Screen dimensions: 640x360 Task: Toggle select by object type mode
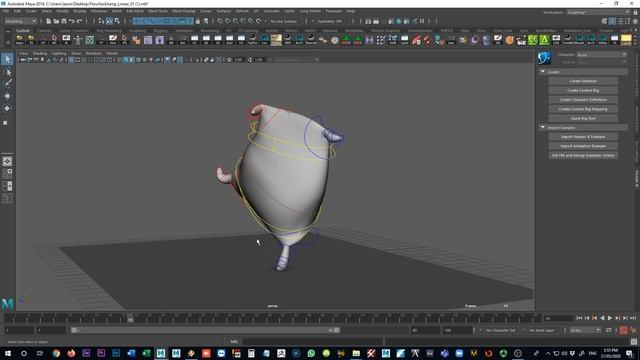tap(109, 21)
